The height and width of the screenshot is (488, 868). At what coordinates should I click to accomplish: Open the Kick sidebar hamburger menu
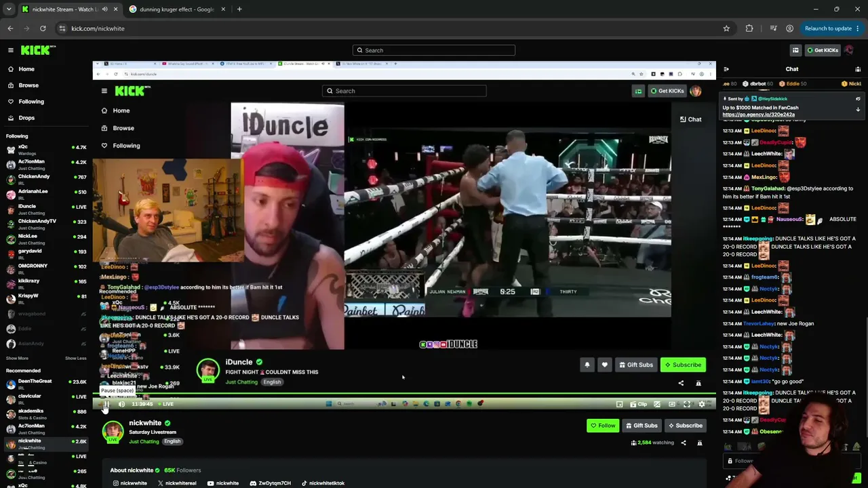11,50
